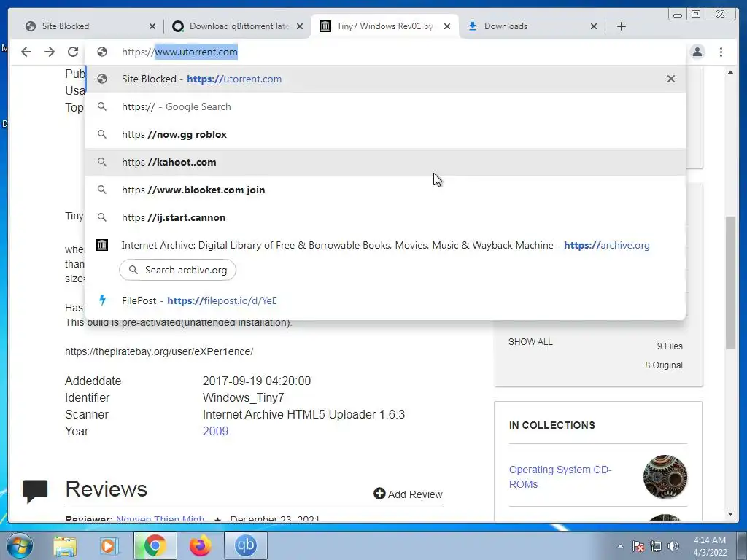Click the 9 Files link

670,346
